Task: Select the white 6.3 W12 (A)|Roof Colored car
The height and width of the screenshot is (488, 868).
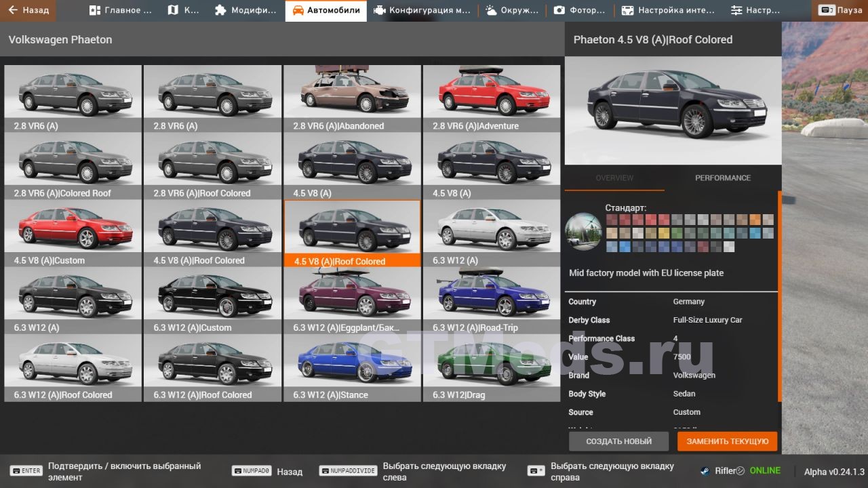Action: pos(73,367)
